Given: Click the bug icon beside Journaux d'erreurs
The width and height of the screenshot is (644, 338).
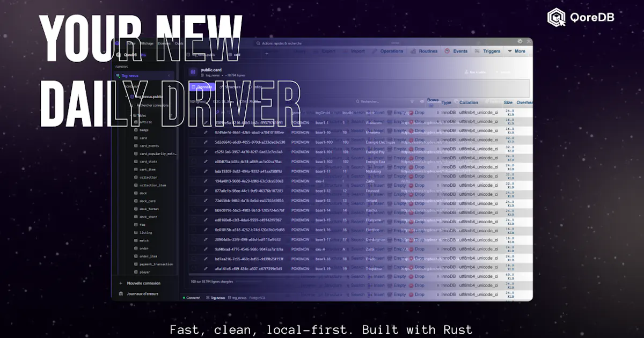Looking at the screenshot, I should pyautogui.click(x=121, y=293).
